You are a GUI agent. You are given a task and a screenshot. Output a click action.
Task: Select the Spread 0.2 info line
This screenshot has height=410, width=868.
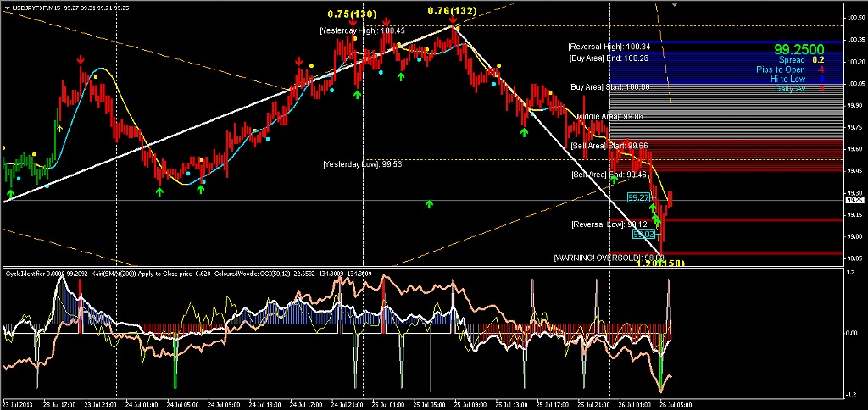(801, 60)
